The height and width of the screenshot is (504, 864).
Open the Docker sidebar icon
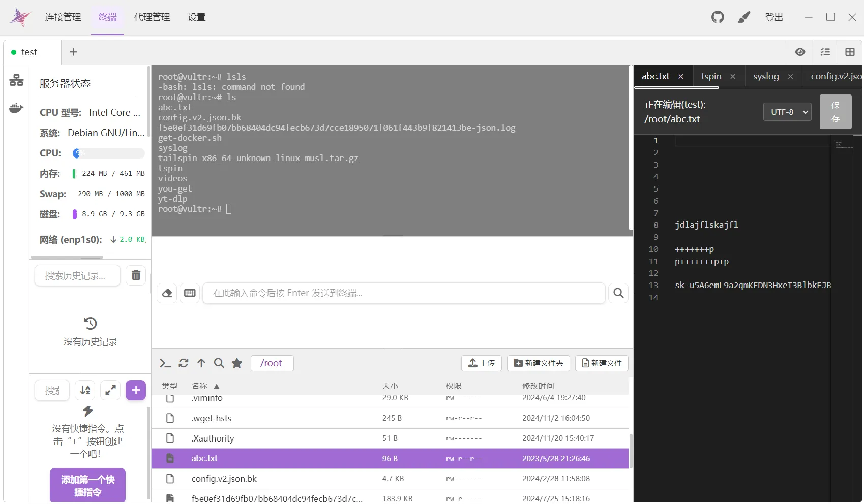[x=16, y=108]
